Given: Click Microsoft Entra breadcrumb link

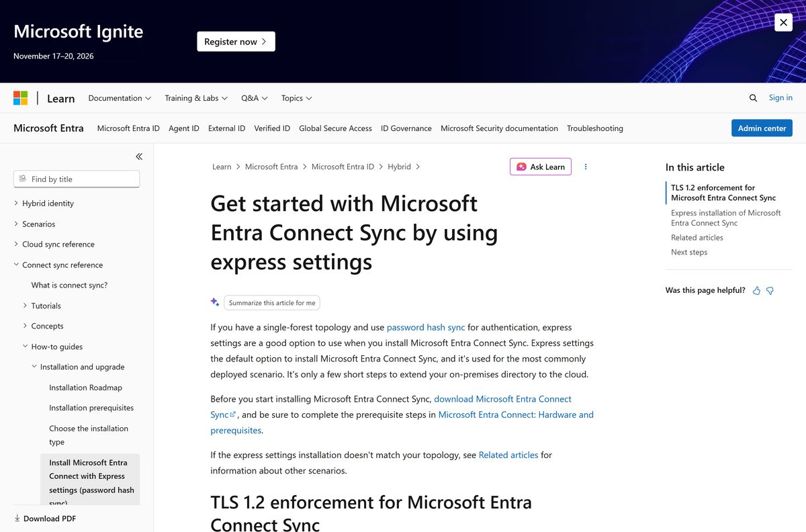Looking at the screenshot, I should coord(271,167).
